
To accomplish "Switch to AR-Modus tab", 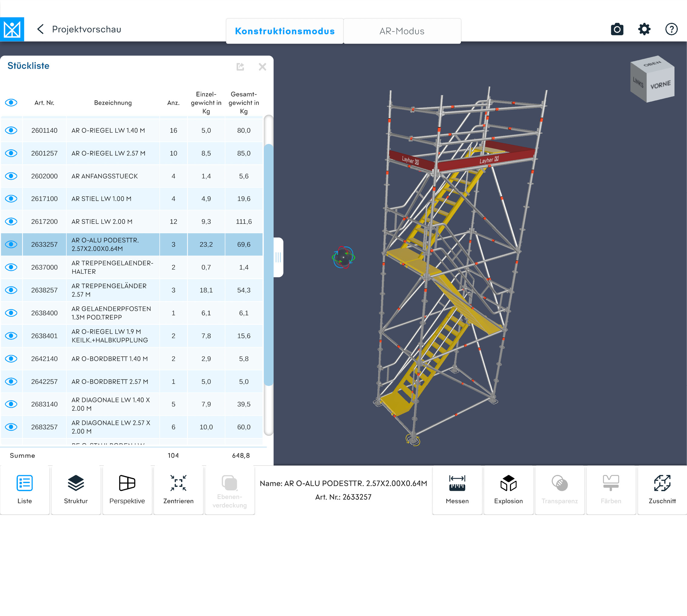I will (x=402, y=31).
